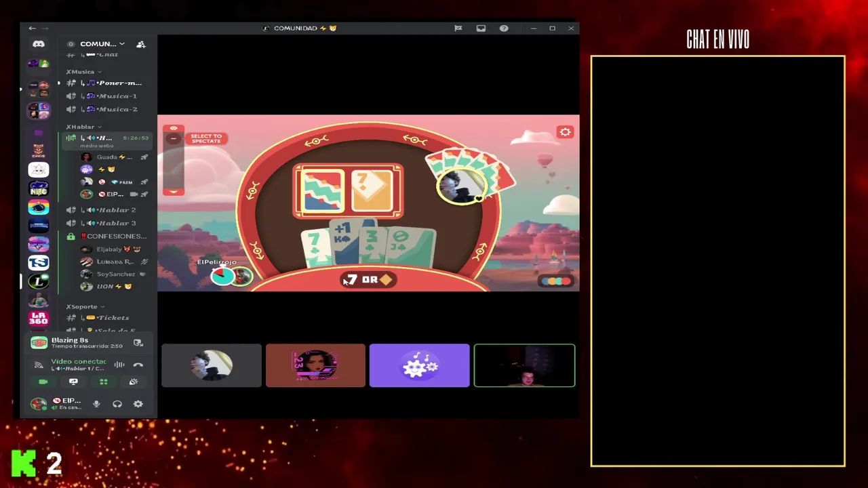Open the activities launcher button
The width and height of the screenshot is (868, 488).
tap(104, 382)
